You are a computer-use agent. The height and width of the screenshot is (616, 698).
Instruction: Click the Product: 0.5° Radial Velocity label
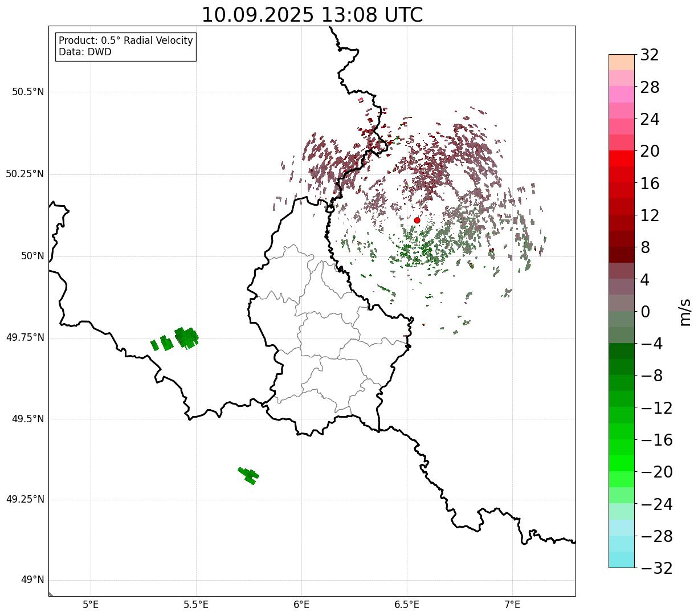126,41
